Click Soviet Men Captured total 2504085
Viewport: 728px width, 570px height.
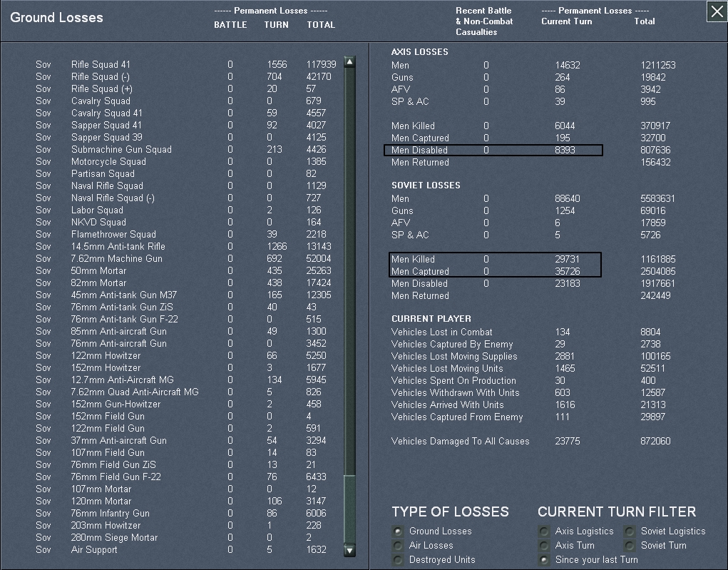(x=657, y=271)
